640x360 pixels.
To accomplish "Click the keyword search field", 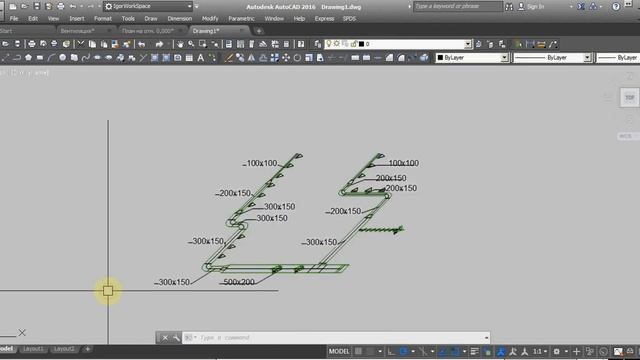I will [x=457, y=7].
